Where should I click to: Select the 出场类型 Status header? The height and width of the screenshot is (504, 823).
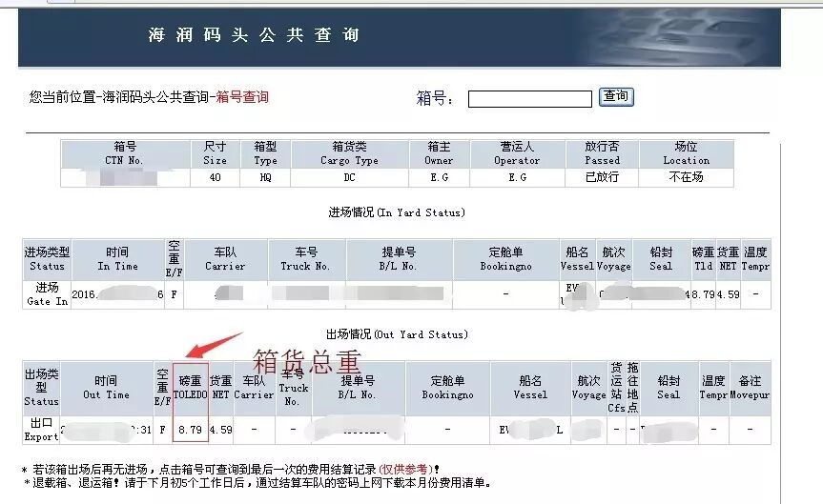(41, 388)
